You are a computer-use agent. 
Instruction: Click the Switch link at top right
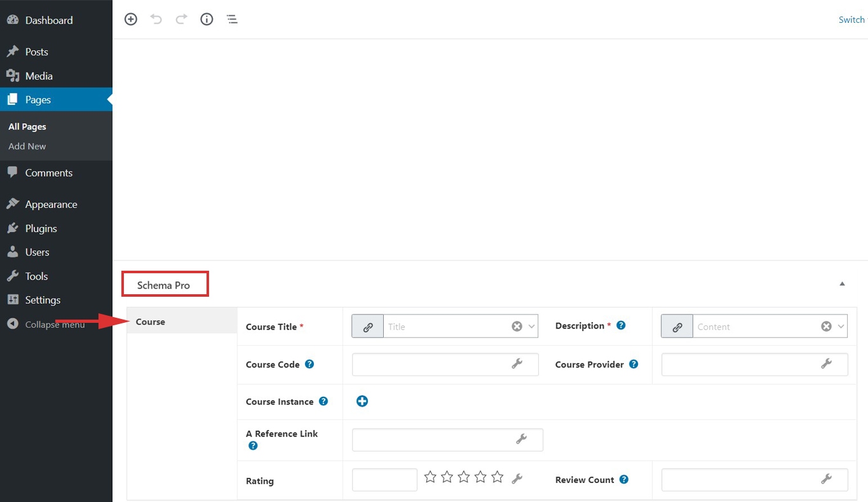[x=851, y=19]
